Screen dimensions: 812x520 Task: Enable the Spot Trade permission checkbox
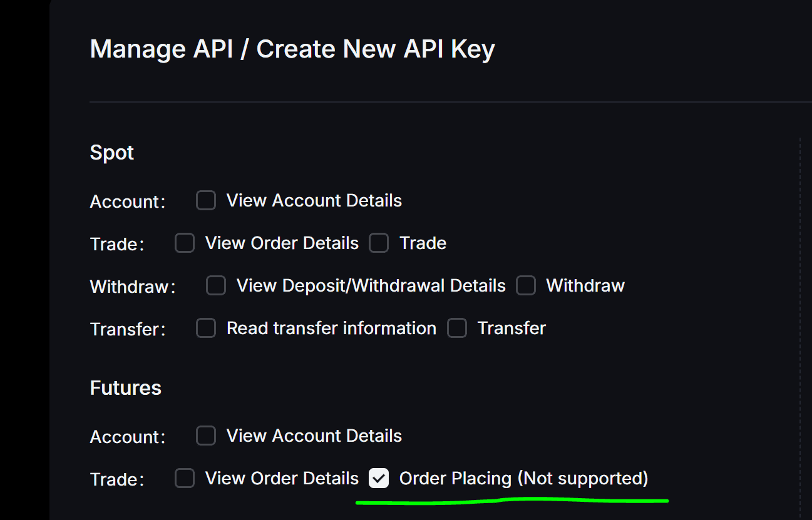click(379, 243)
